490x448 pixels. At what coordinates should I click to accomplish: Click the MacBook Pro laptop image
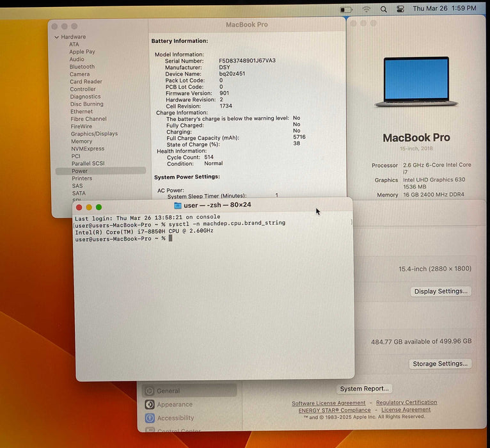[416, 82]
